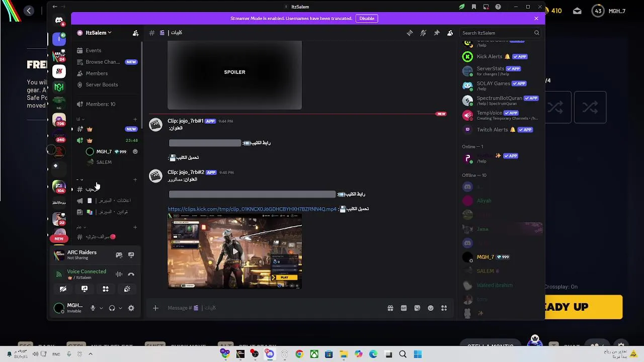Open the screen recording icon in title bar
This screenshot has height=362, width=644.
click(x=486, y=7)
